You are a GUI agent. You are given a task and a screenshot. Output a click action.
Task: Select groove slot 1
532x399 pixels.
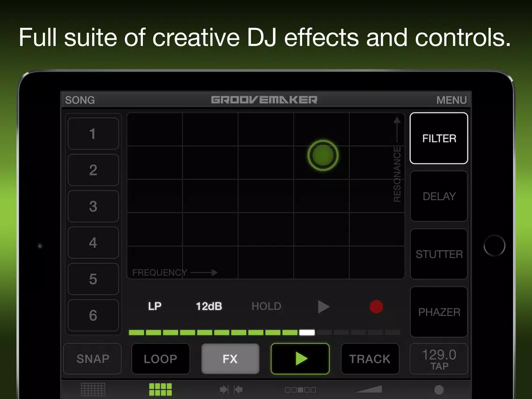point(93,133)
